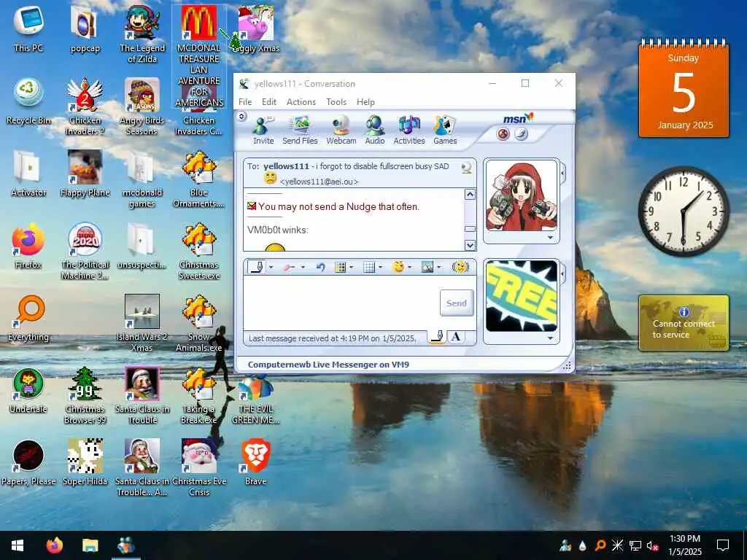Click the muted volume icon in system tray
The image size is (747, 560).
[653, 545]
